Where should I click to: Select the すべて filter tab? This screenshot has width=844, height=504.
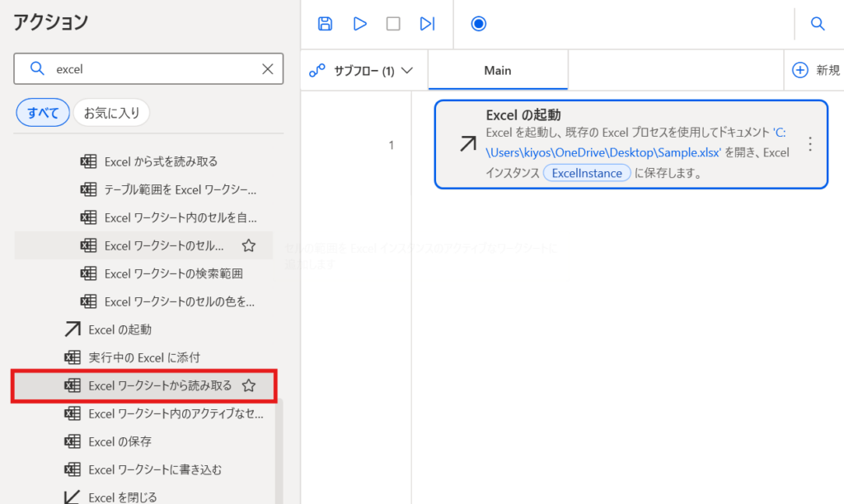click(43, 113)
